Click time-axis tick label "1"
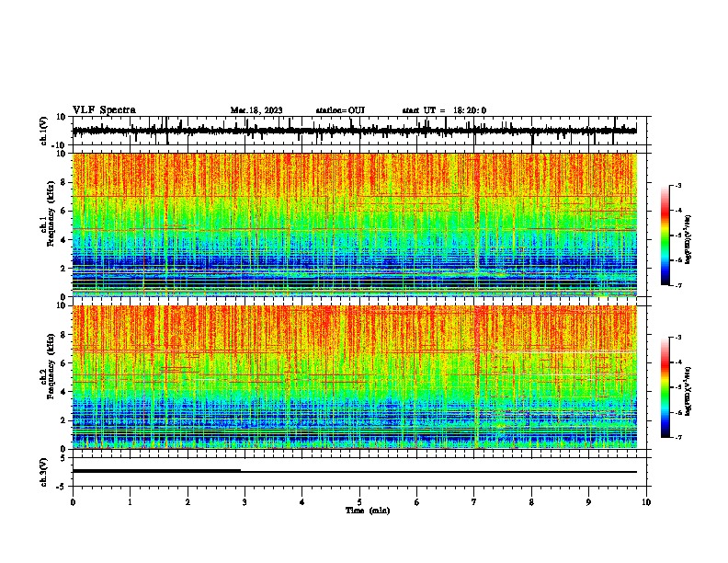Image resolution: width=728 pixels, height=563 pixels. click(130, 502)
